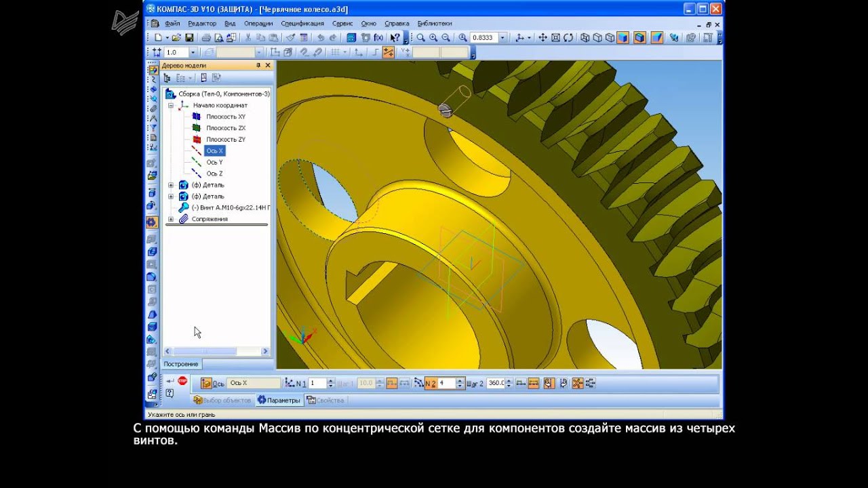Select the Pan view cross-arrows tool
The height and width of the screenshot is (488, 868).
pyautogui.click(x=542, y=38)
